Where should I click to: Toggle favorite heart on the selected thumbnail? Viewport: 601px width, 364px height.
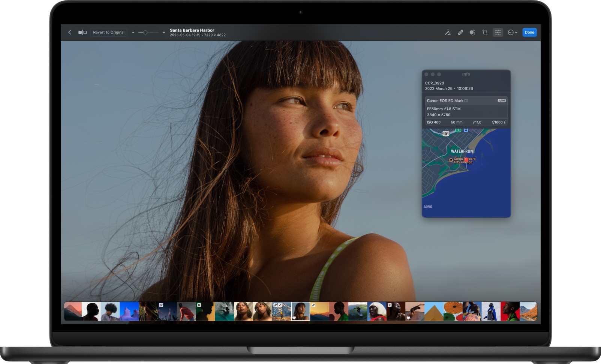[294, 318]
